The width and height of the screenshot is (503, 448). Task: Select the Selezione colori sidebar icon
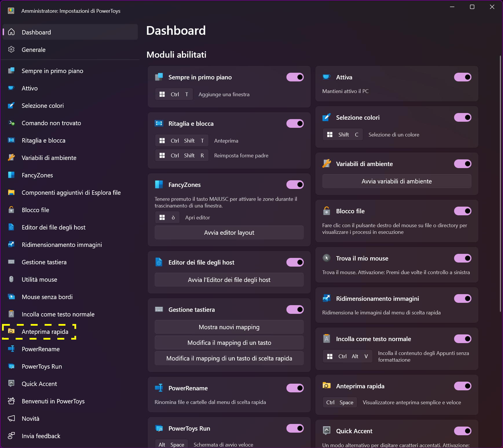(11, 105)
